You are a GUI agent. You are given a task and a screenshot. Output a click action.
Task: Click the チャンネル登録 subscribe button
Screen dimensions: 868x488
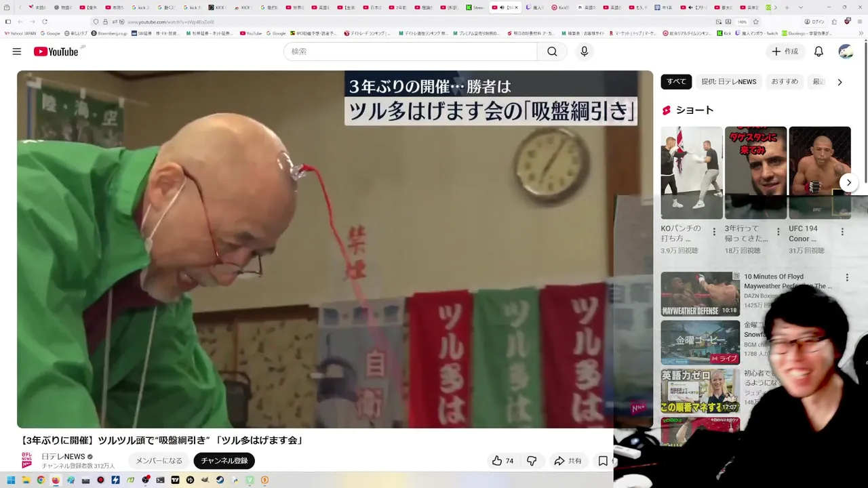[x=224, y=461]
